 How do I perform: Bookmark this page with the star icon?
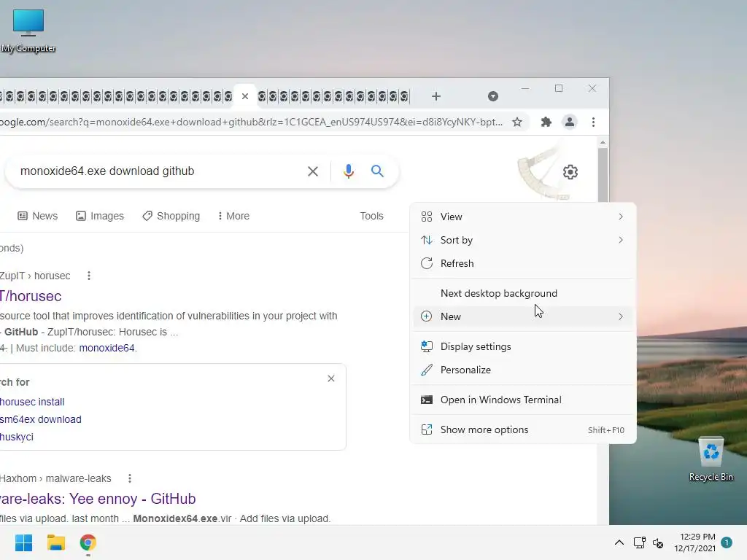[x=517, y=122]
